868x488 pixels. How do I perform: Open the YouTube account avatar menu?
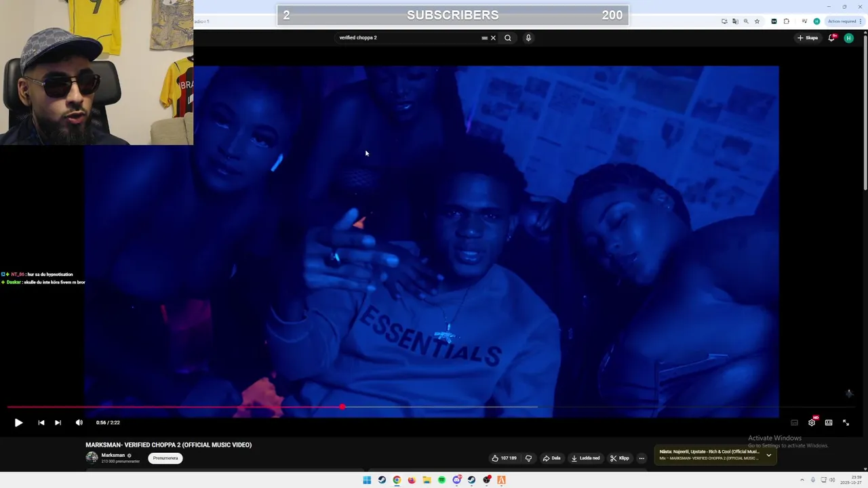[848, 38]
